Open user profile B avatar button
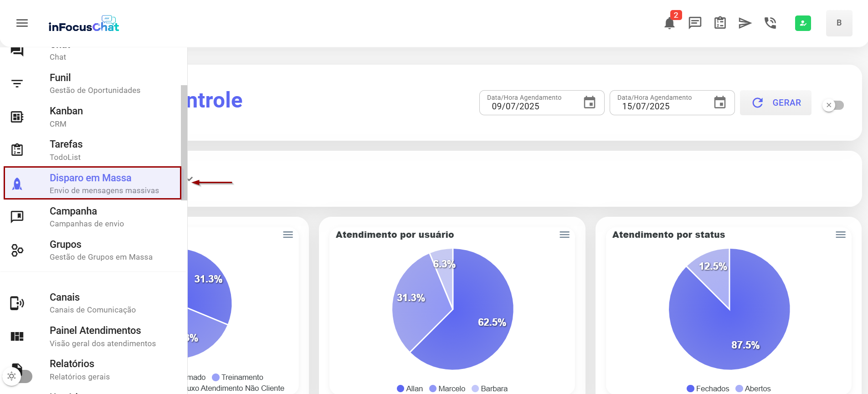868x394 pixels. point(838,23)
